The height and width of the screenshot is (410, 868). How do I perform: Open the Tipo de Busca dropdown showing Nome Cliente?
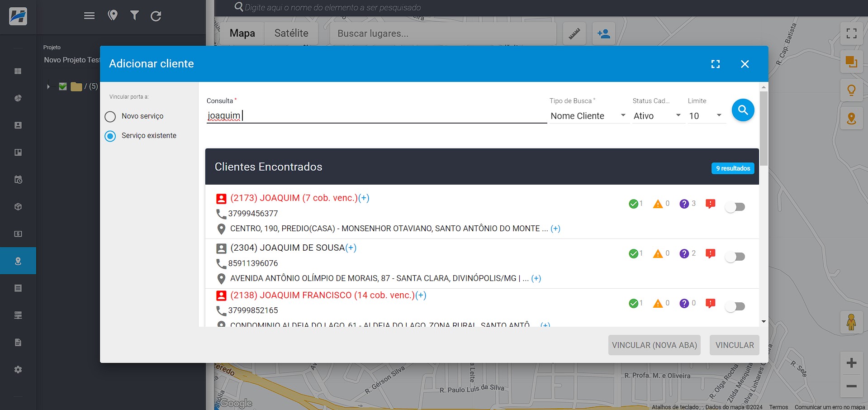[588, 116]
